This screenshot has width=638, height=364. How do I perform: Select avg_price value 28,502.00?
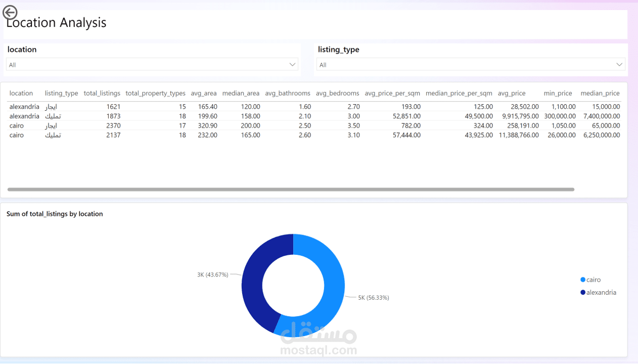click(x=525, y=107)
